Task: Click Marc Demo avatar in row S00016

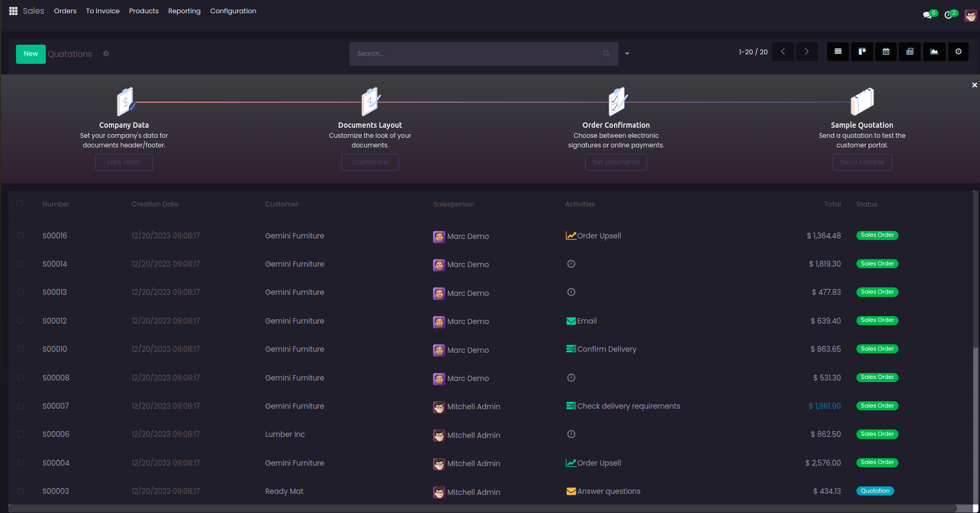Action: pyautogui.click(x=439, y=237)
